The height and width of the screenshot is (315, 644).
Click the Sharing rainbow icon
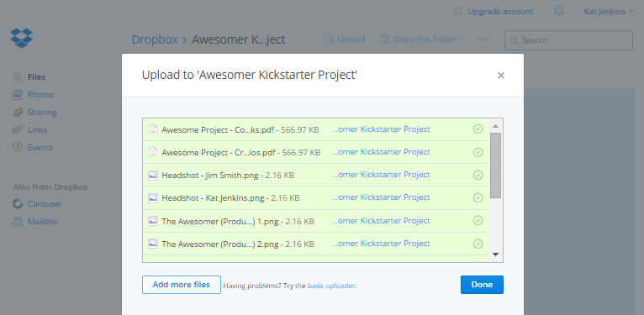18,112
